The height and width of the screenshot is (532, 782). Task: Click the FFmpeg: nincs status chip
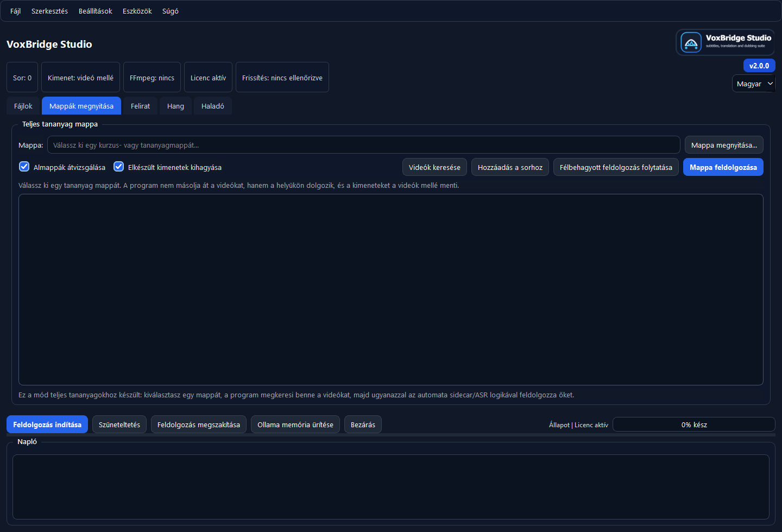(x=152, y=78)
